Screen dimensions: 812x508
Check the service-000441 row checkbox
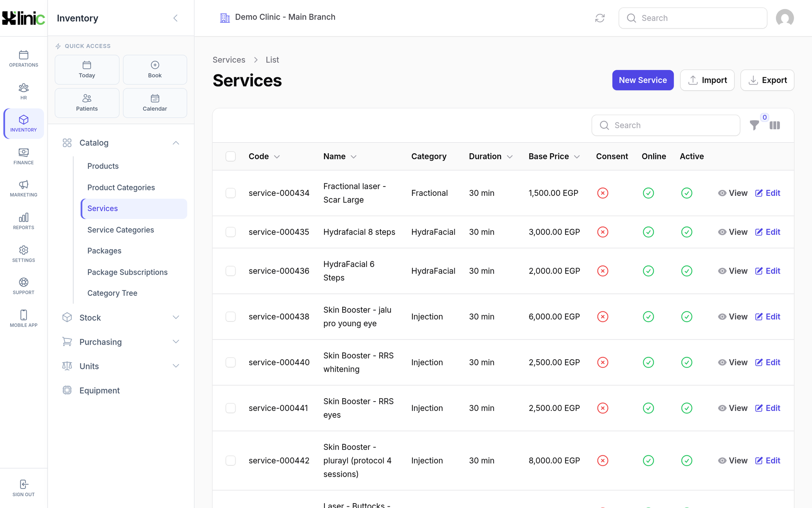tap(231, 408)
